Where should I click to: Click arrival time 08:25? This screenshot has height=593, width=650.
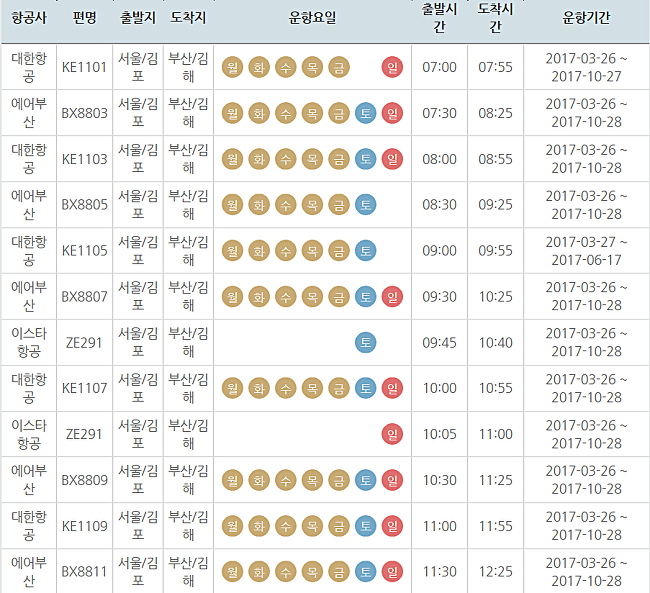495,113
